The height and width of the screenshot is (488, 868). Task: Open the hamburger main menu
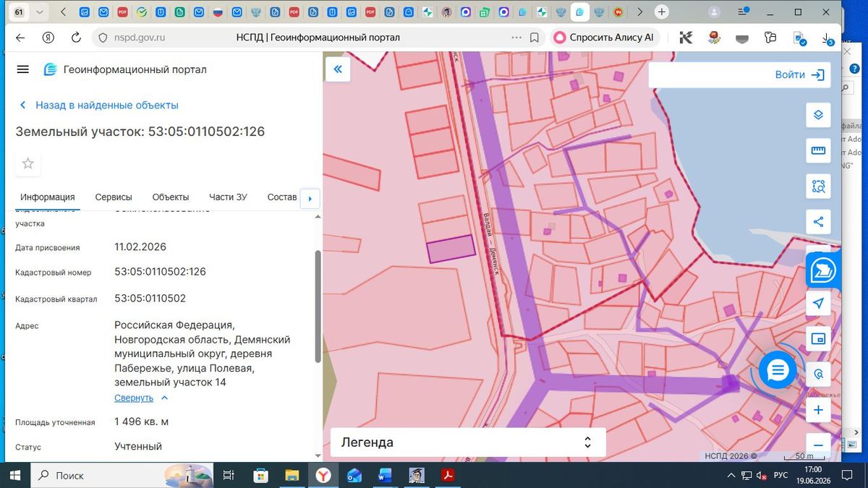coord(22,69)
